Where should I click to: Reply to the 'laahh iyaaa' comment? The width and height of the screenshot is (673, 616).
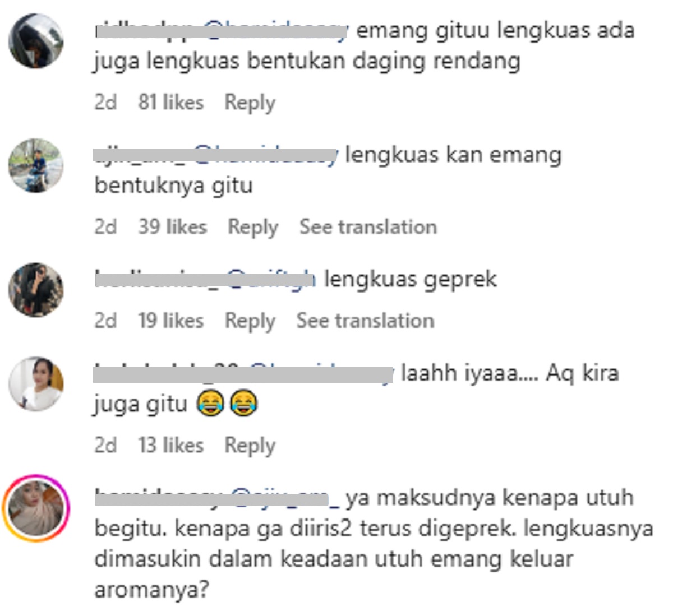click(250, 446)
